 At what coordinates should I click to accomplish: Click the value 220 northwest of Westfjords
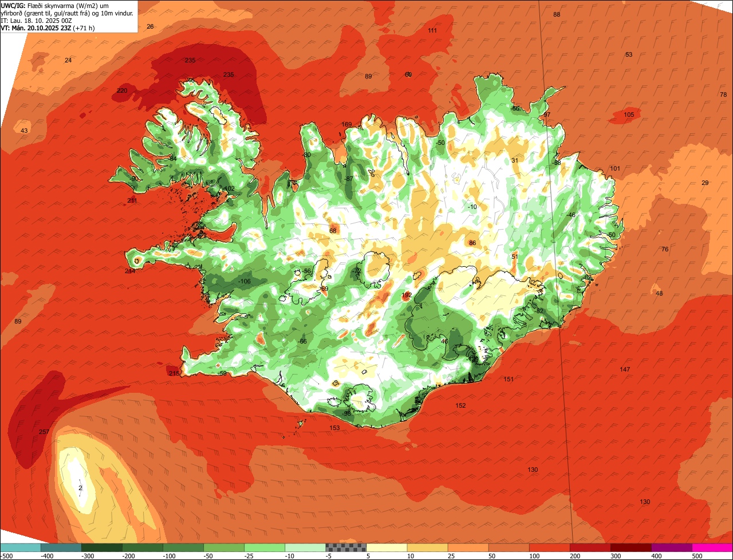pyautogui.click(x=122, y=90)
